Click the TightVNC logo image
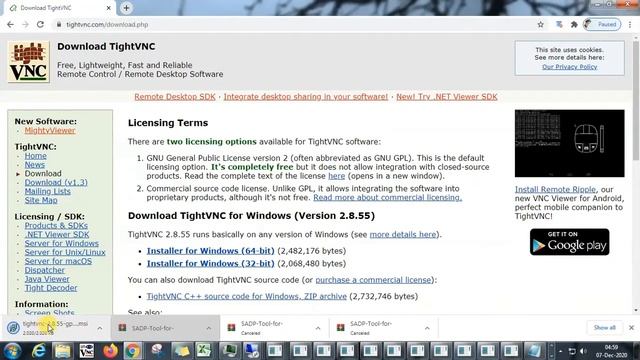Viewport: 640px width, 360px height. tap(29, 62)
